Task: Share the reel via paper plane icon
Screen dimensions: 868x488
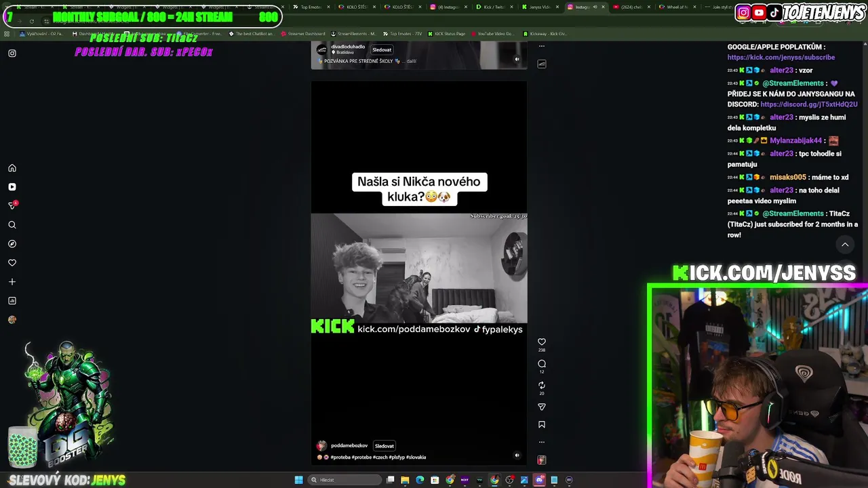Action: [541, 407]
